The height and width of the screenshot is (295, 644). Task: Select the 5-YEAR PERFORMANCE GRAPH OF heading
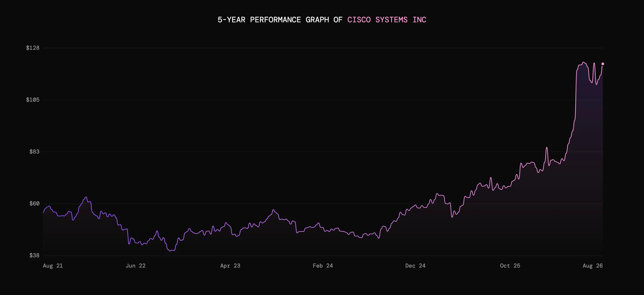pos(280,20)
